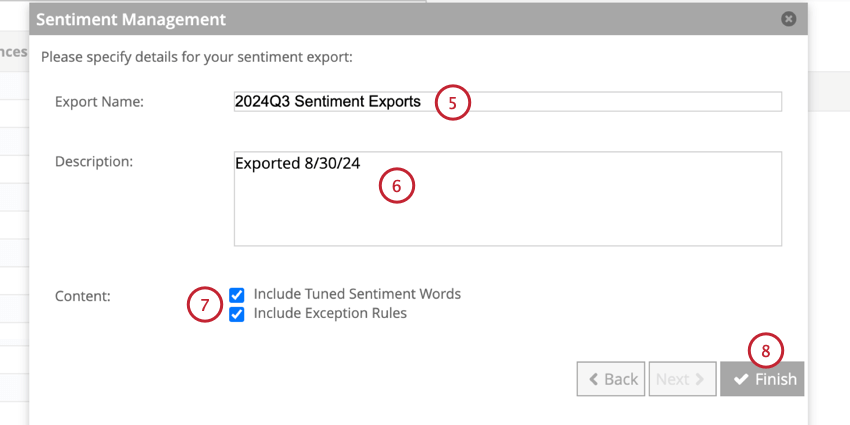
Task: Uncheck Include Exception Rules checkbox
Action: [x=237, y=314]
